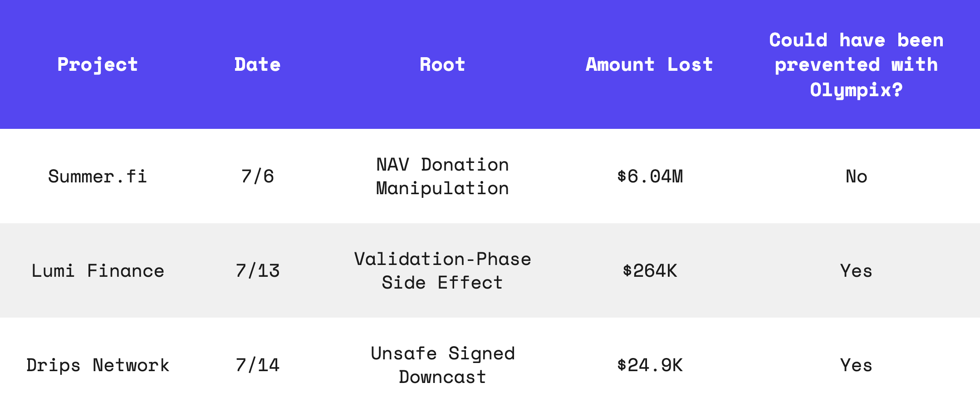980x412 pixels.
Task: Click the $6.04M amount cell
Action: [x=649, y=177]
